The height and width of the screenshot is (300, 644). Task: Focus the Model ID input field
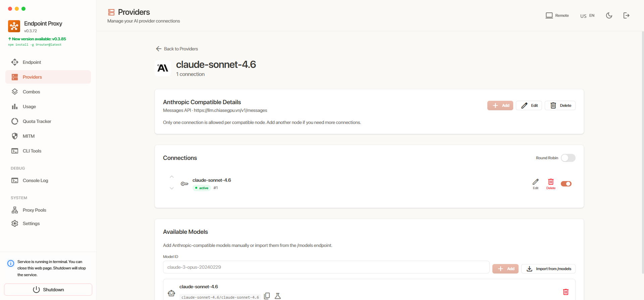326,267
